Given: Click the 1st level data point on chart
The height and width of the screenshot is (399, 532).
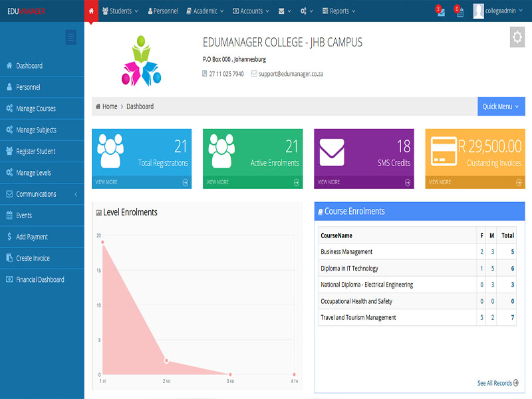Looking at the screenshot, I should coord(102,242).
